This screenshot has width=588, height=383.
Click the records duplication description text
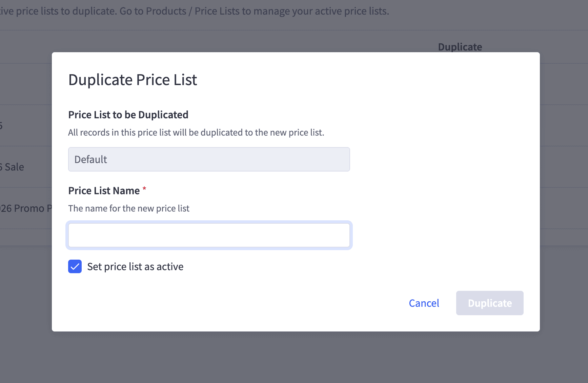pyautogui.click(x=196, y=132)
